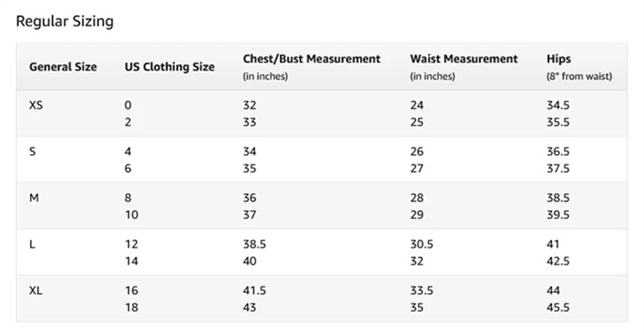The image size is (644, 335).
Task: Click waist measurement value 35
Action: (x=416, y=308)
